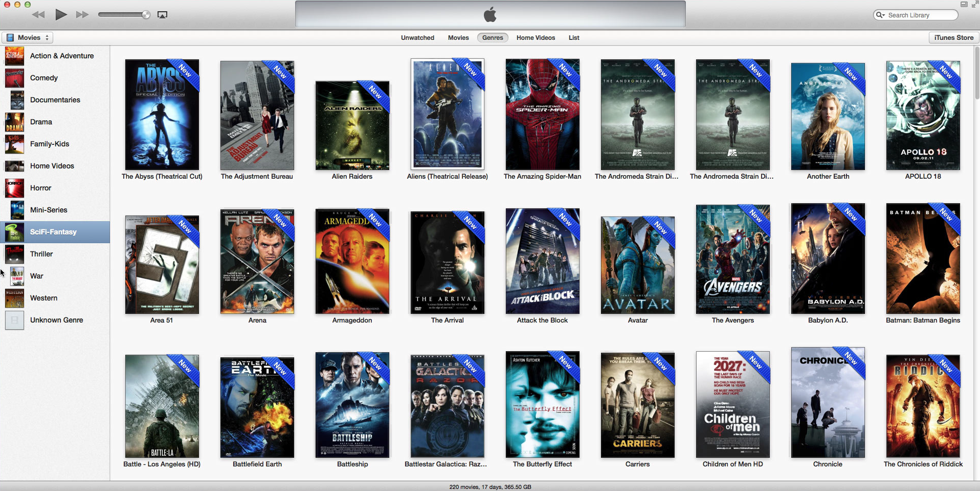
Task: Switch to the Movies tab
Action: tap(458, 37)
